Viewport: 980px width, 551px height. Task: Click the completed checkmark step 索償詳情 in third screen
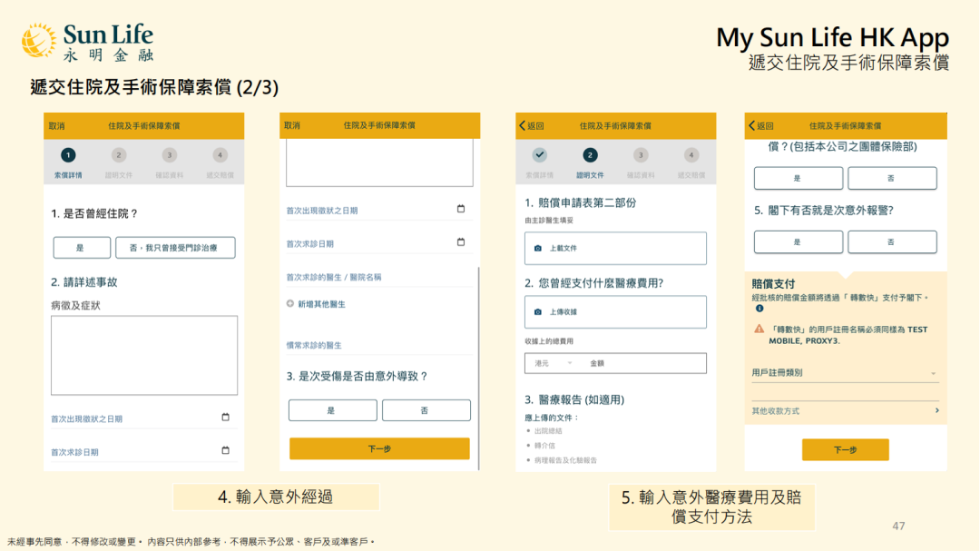point(539,154)
